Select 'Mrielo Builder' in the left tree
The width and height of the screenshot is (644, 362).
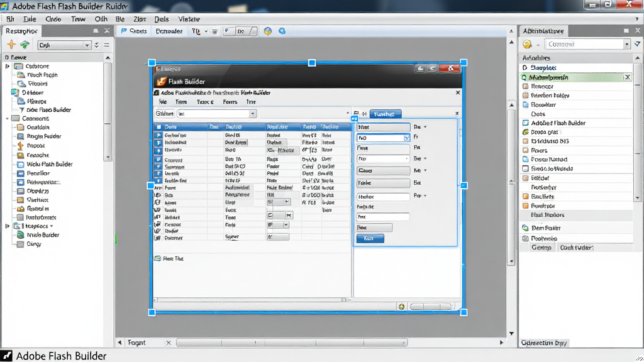43,235
